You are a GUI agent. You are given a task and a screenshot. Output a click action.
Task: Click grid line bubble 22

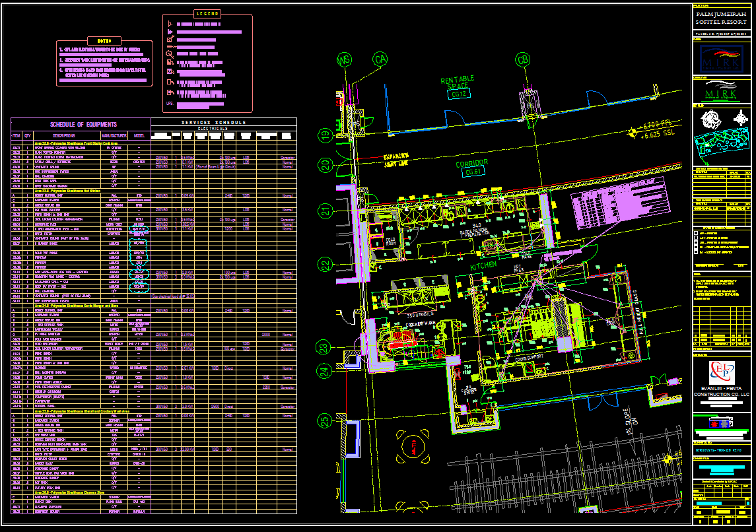tap(325, 266)
